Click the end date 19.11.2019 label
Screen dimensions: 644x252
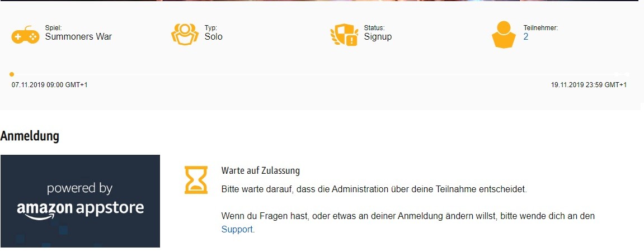(x=589, y=85)
